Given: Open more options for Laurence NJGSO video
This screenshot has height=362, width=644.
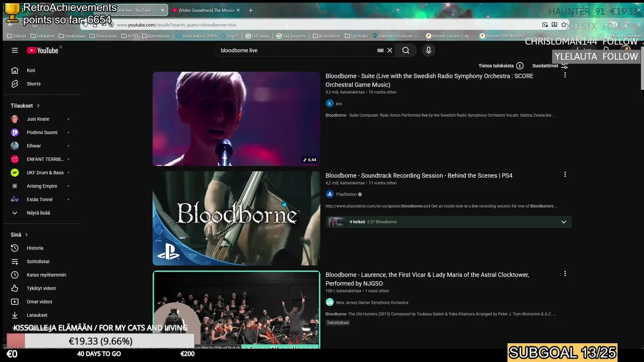Looking at the screenshot, I should (565, 274).
